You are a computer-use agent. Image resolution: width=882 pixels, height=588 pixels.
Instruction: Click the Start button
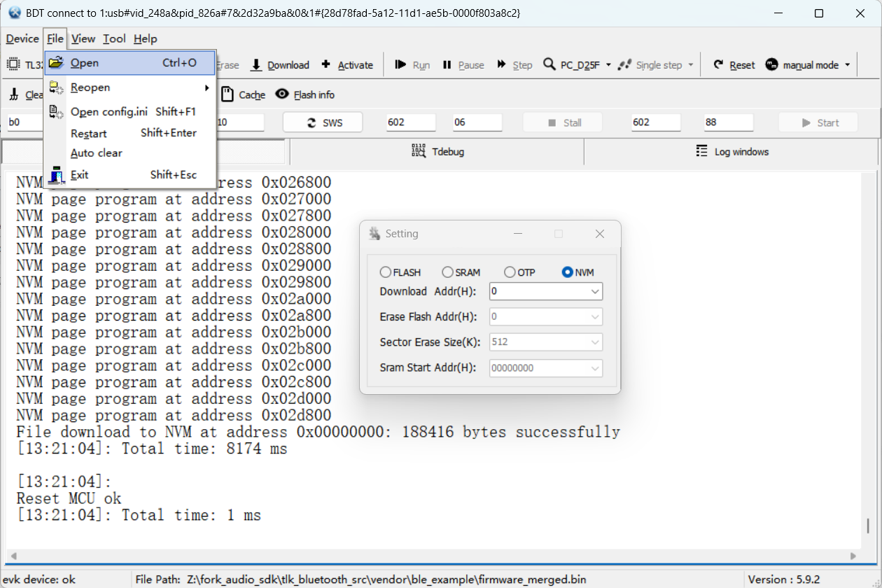tap(818, 122)
